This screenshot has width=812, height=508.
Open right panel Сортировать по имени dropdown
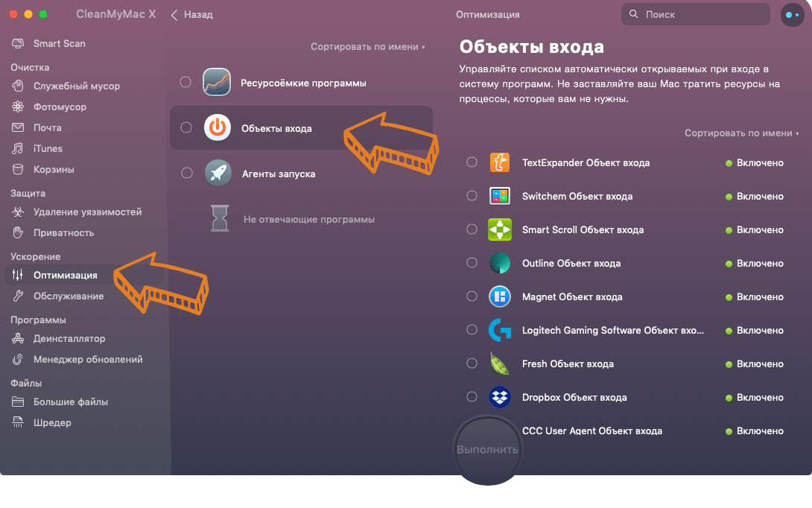point(741,133)
